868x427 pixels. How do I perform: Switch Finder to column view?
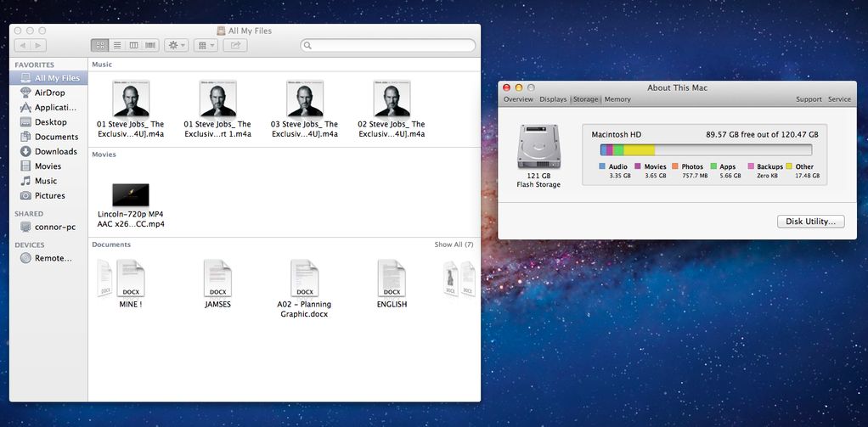(134, 45)
